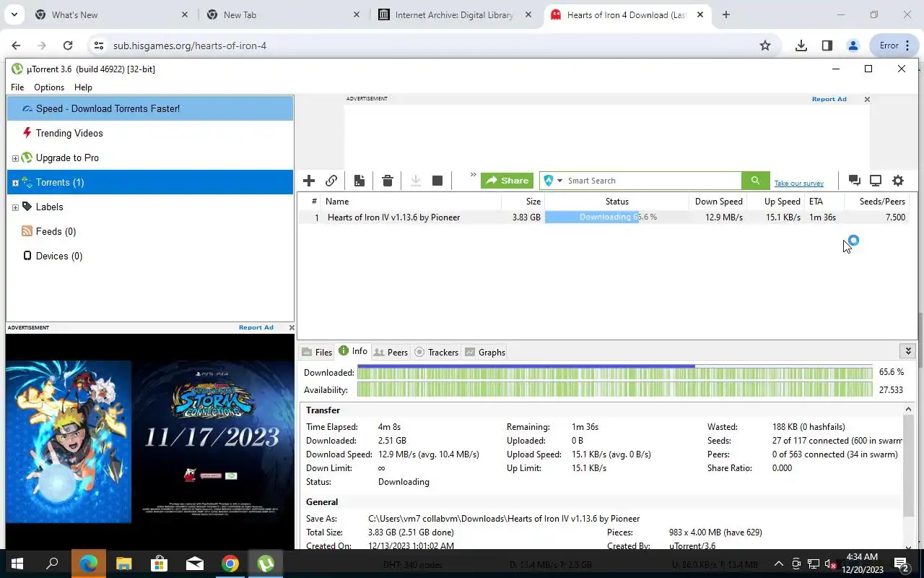
Task: Click the Downloaded pieces bar
Action: (x=615, y=373)
